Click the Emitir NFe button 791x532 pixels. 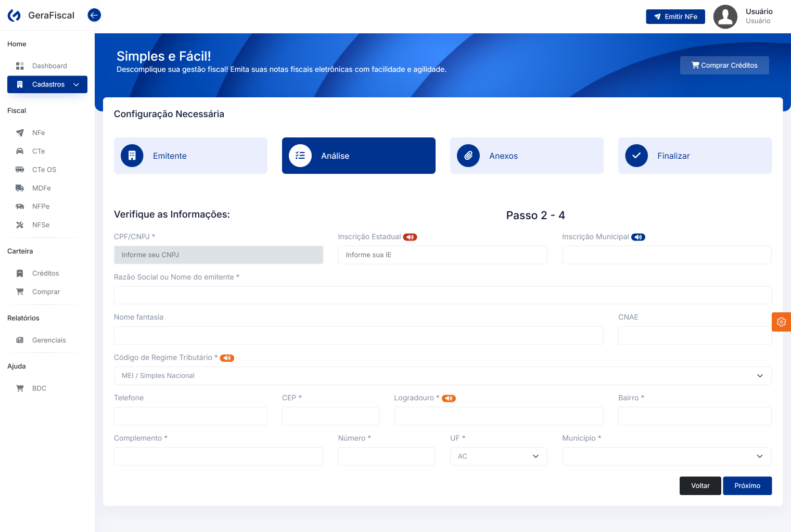675,17
